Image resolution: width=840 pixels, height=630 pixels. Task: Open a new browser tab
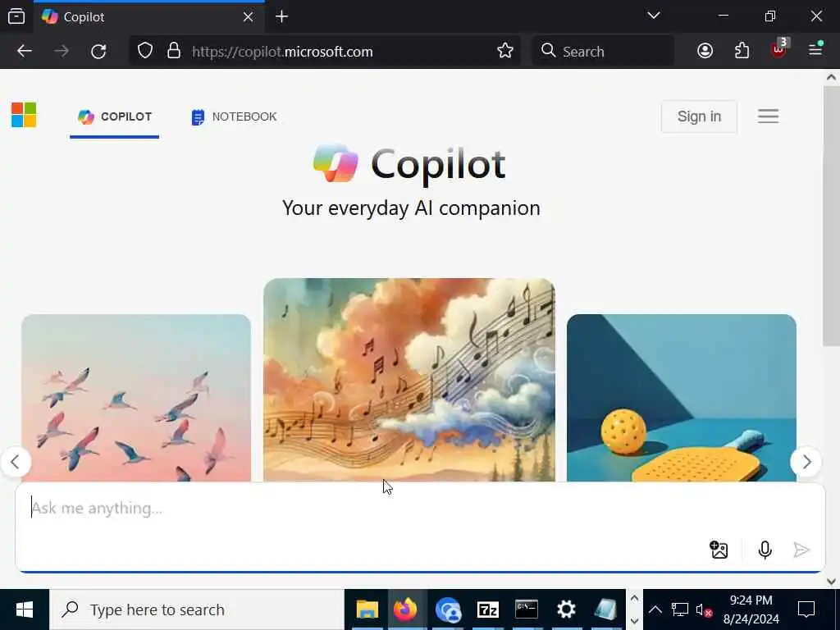tap(282, 16)
